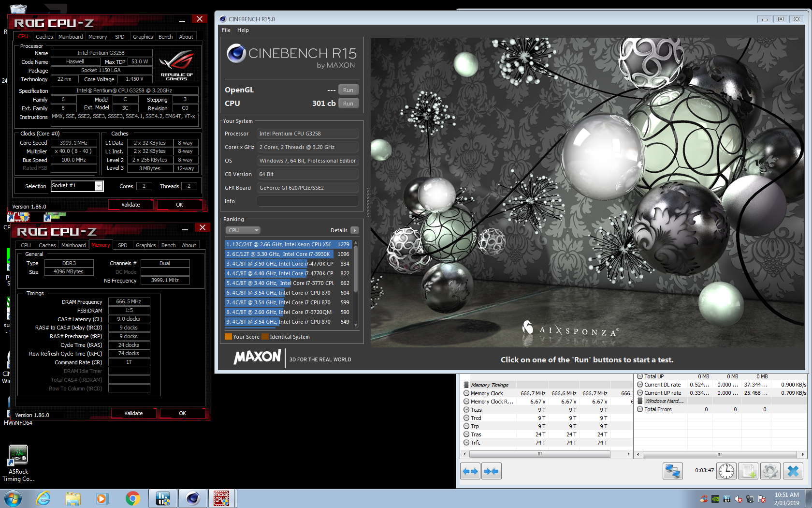Click Tcas row in HWiNFO sensors
This screenshot has height=508, width=812.
coord(547,410)
